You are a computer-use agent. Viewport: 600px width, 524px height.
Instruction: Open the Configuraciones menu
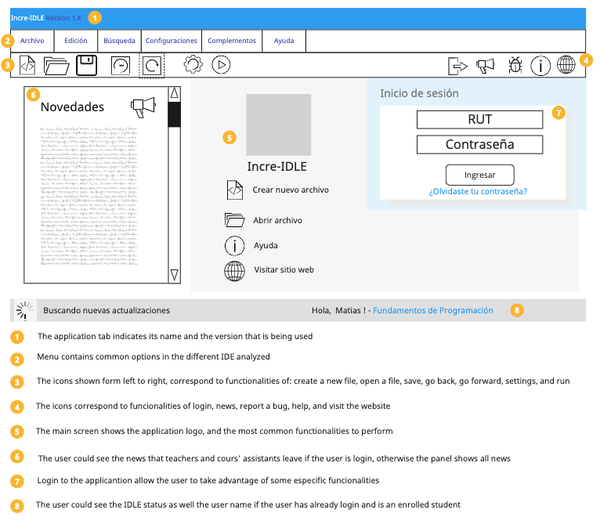click(171, 41)
